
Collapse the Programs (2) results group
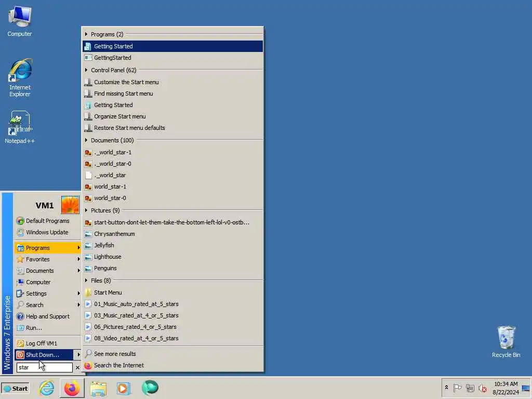[86, 34]
